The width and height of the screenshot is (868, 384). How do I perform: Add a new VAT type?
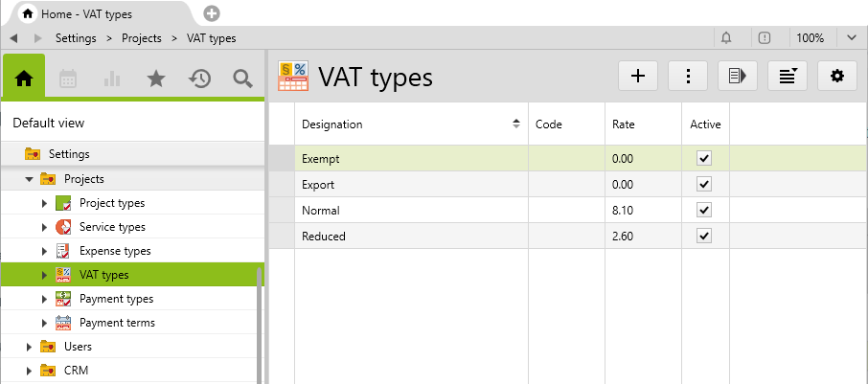pos(638,76)
